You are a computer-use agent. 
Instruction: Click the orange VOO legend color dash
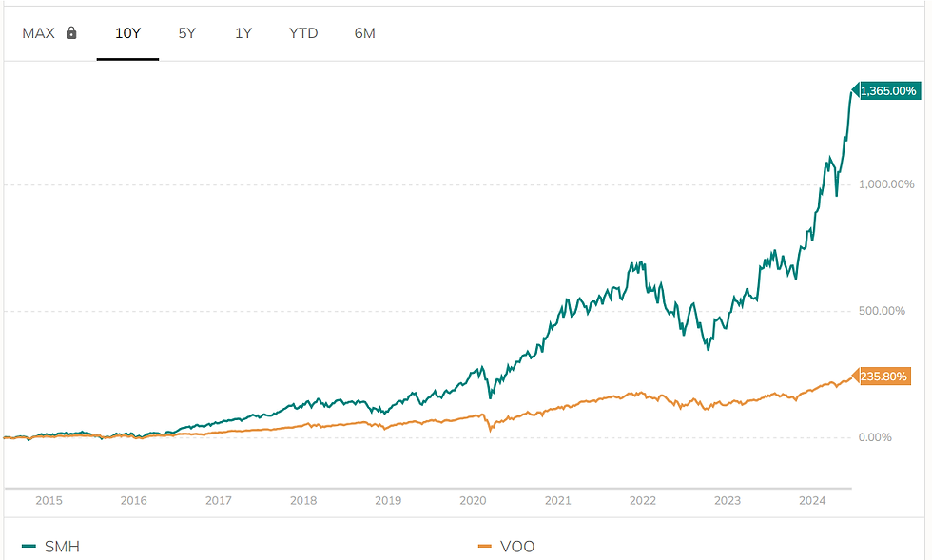[x=485, y=547]
